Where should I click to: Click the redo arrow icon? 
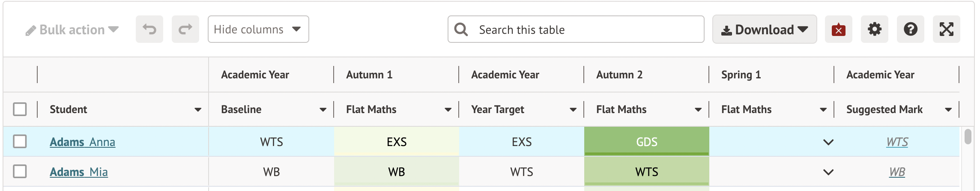[x=185, y=30]
